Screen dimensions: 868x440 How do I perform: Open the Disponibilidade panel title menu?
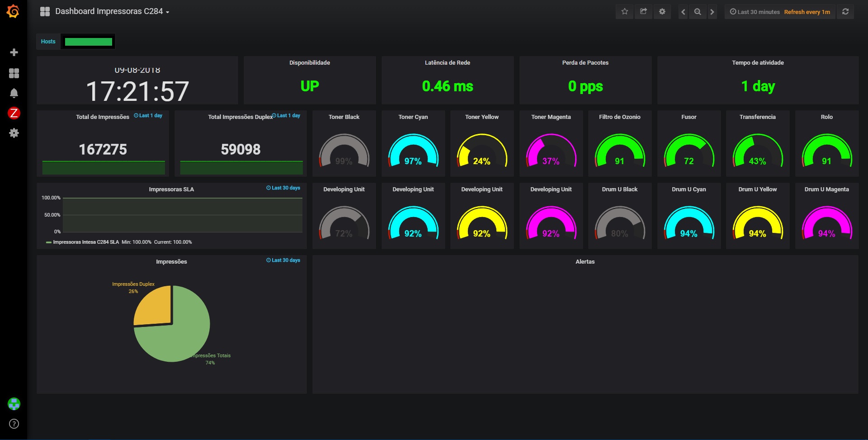tap(310, 63)
